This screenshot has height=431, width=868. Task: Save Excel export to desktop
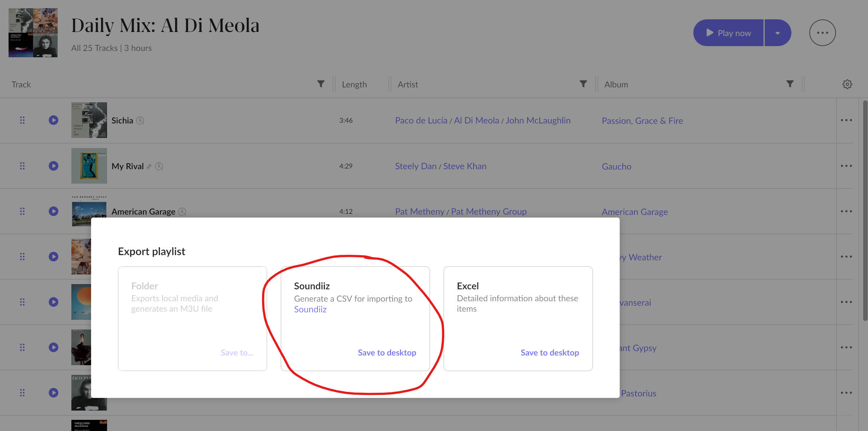tap(550, 353)
